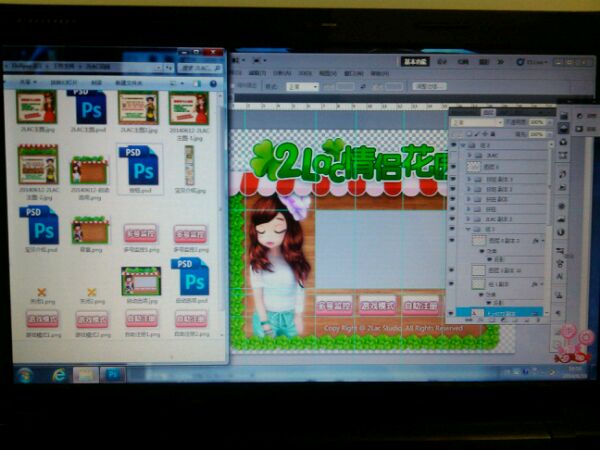The image size is (600, 450).
Task: Open the Window (W) menu in Photoshop
Action: click(353, 73)
